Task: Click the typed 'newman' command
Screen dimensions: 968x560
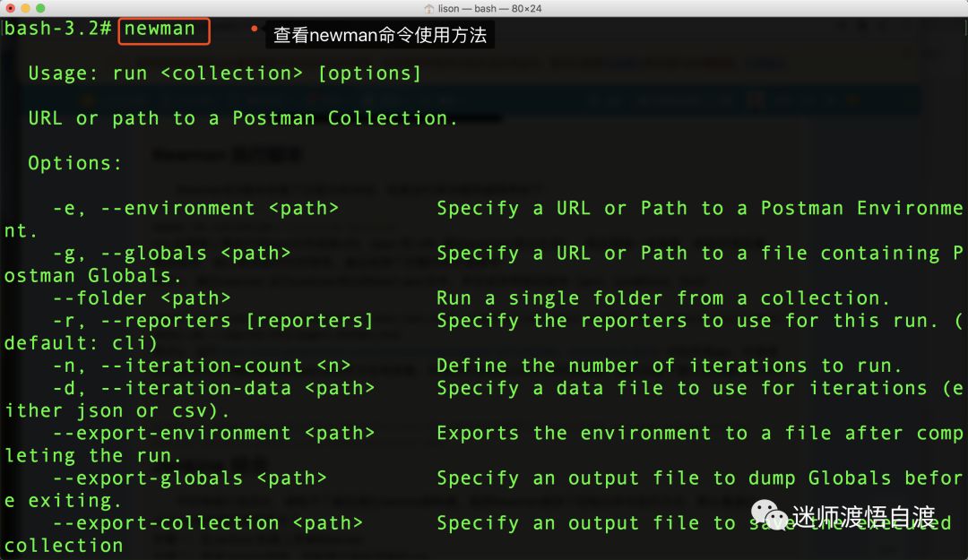Action: [160, 29]
